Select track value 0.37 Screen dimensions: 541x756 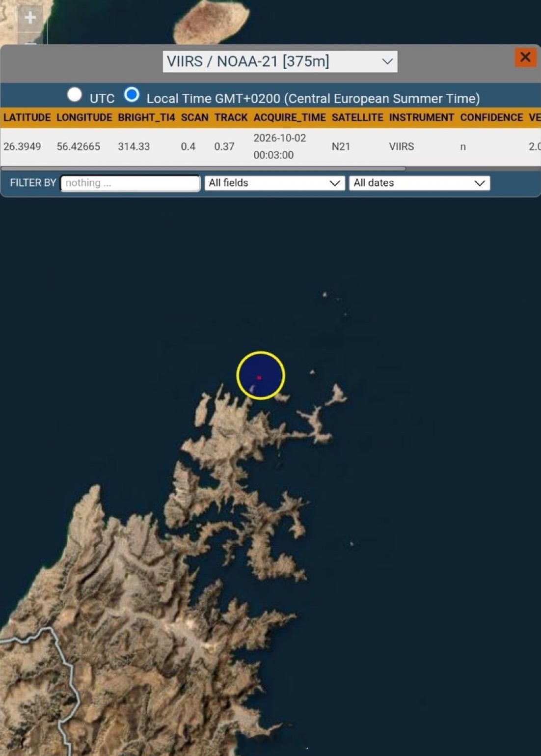point(224,146)
